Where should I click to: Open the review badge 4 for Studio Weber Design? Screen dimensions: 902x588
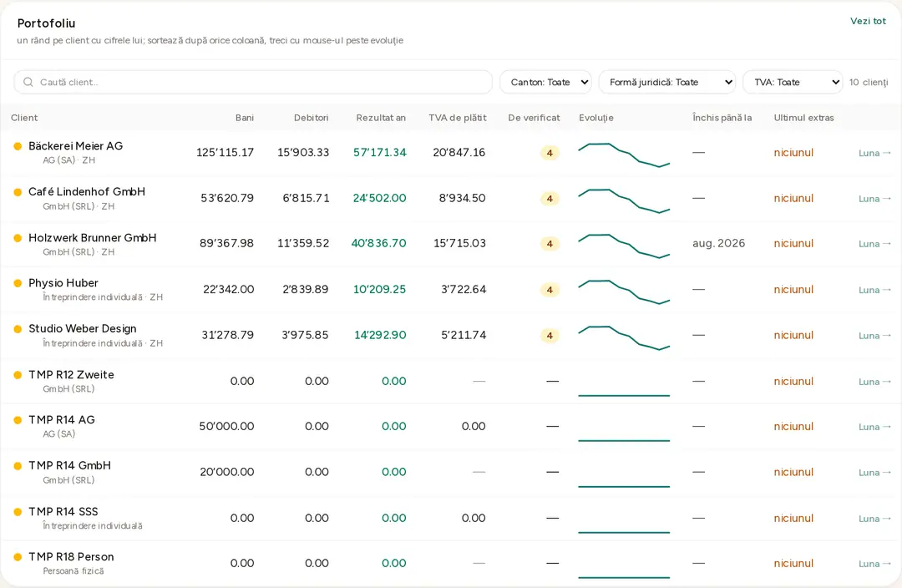(550, 336)
